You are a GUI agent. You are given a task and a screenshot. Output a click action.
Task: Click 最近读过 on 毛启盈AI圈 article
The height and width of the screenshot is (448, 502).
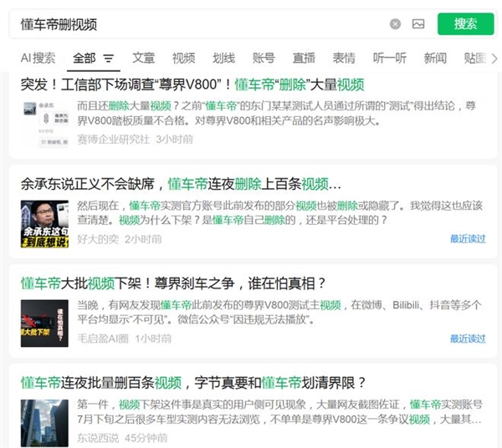tap(468, 339)
